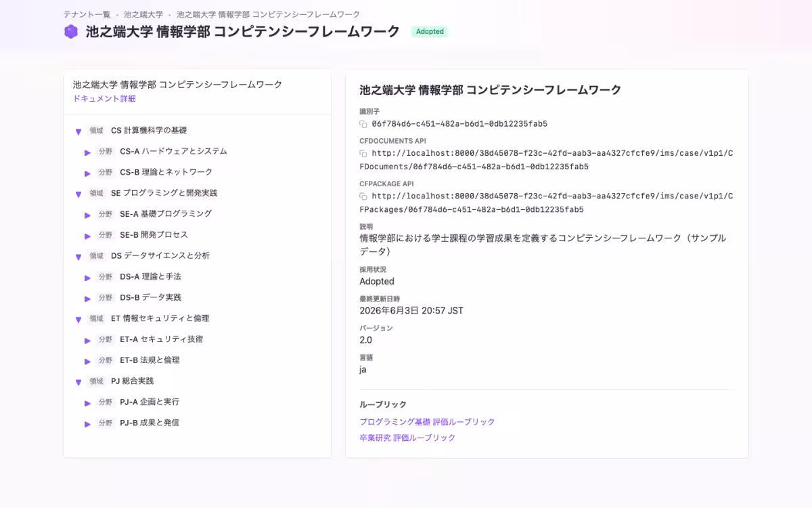Expand the PJ-A 企画と実行 field
The width and height of the screenshot is (812, 508).
[87, 403]
